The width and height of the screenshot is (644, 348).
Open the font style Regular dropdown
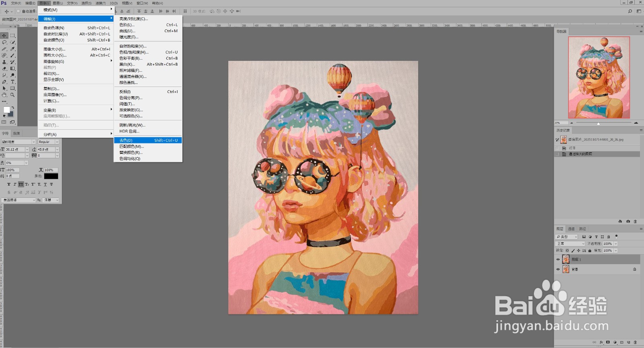(x=49, y=142)
